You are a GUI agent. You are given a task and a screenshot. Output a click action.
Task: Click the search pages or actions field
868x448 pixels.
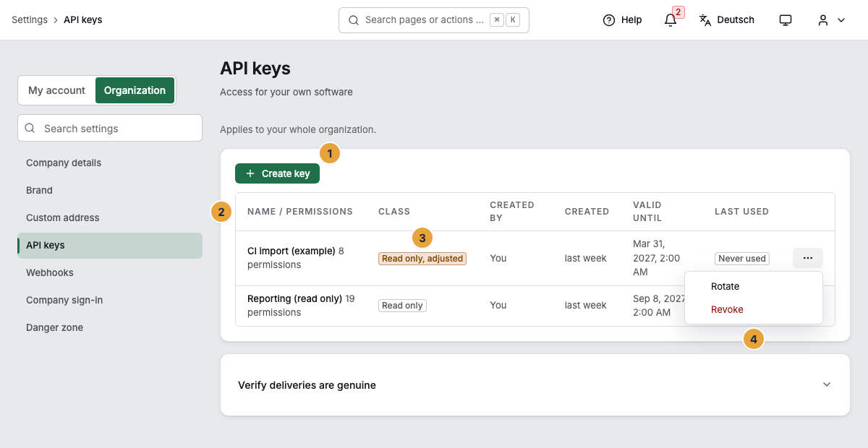pos(434,20)
